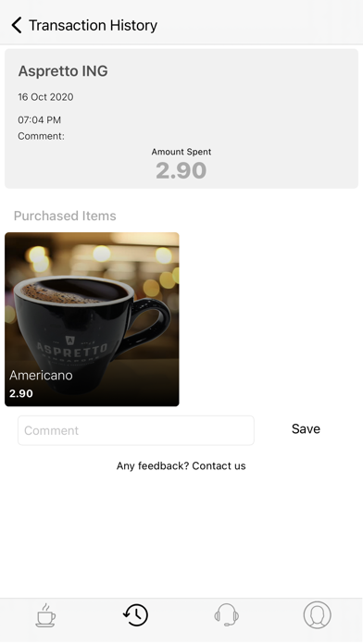Tap the Transaction History title
Viewport: 363px width, 644px height.
click(x=93, y=25)
